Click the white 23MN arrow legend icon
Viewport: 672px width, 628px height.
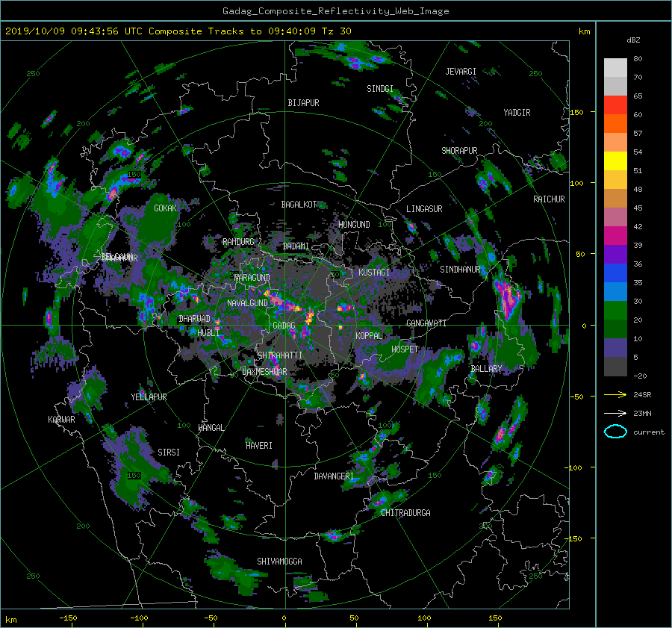[615, 413]
